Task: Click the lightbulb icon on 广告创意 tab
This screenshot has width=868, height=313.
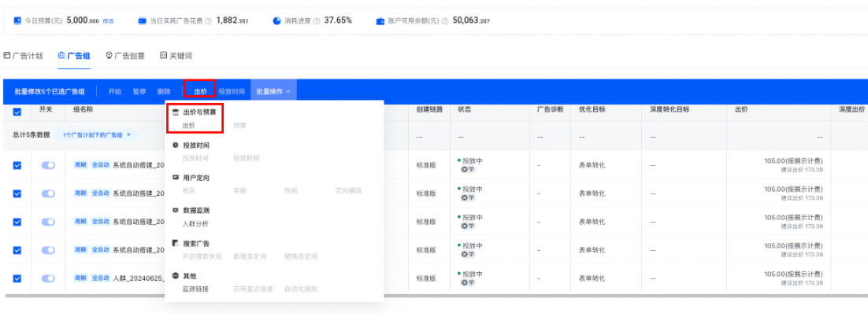Action: click(x=109, y=55)
